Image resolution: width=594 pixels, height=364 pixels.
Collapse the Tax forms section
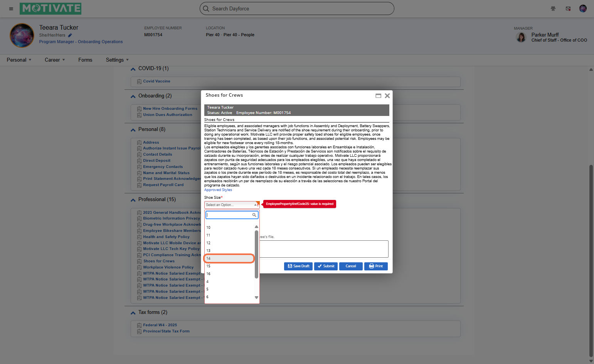coord(133,313)
